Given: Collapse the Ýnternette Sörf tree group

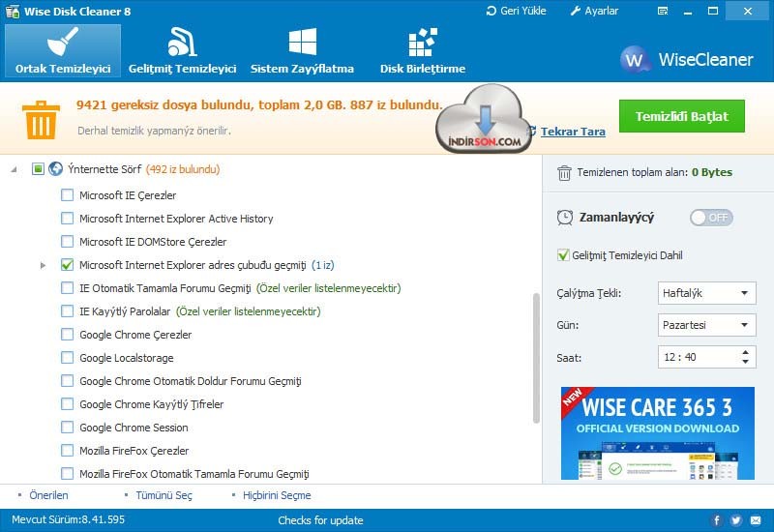Looking at the screenshot, I should pyautogui.click(x=15, y=169).
